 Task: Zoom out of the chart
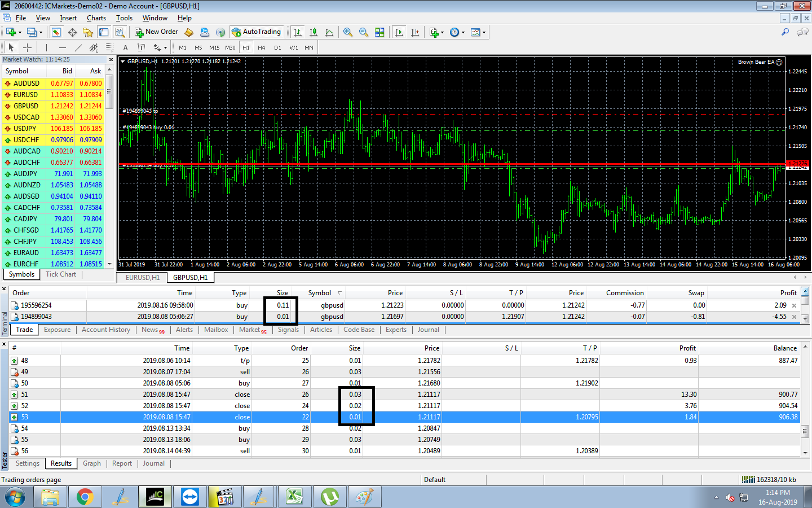tap(364, 32)
